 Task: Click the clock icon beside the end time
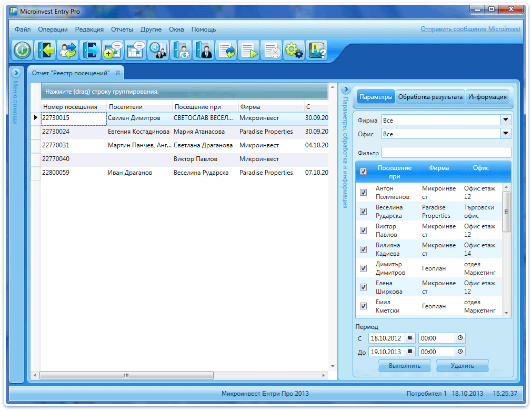click(x=460, y=351)
